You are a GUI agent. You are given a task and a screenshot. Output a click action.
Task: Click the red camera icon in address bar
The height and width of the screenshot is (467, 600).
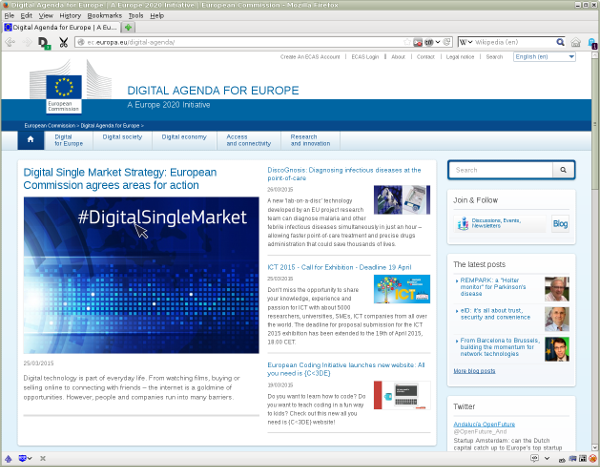point(417,42)
